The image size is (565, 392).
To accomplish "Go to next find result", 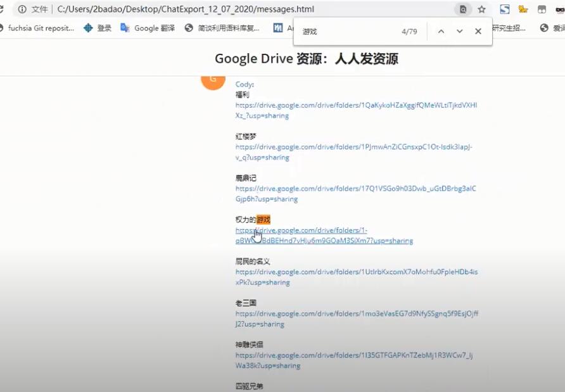I will point(459,31).
